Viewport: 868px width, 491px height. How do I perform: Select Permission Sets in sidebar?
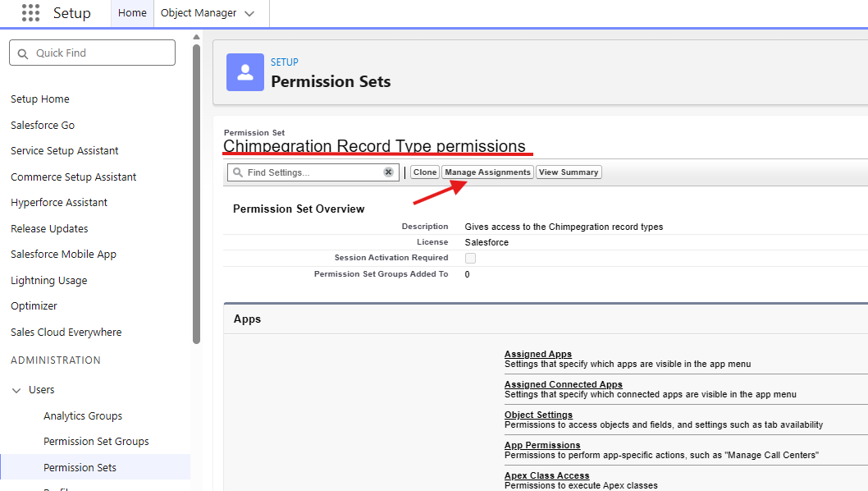coord(80,468)
